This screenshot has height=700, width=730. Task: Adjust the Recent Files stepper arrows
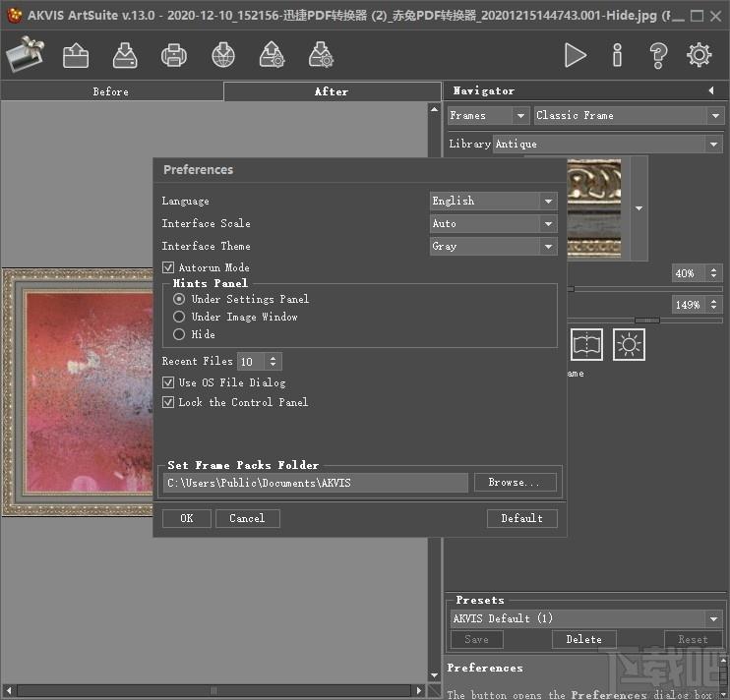click(273, 362)
